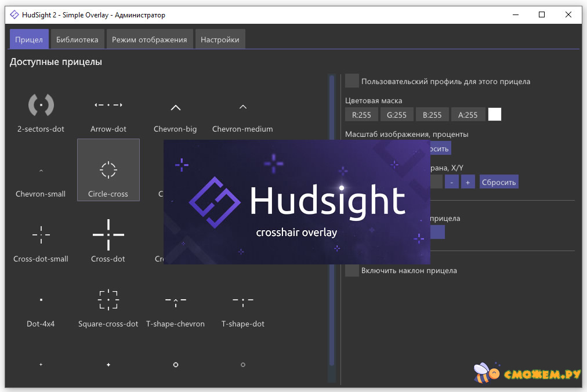Select the Circle-cross crosshair
Viewport: 587px width, 392px height.
point(108,170)
